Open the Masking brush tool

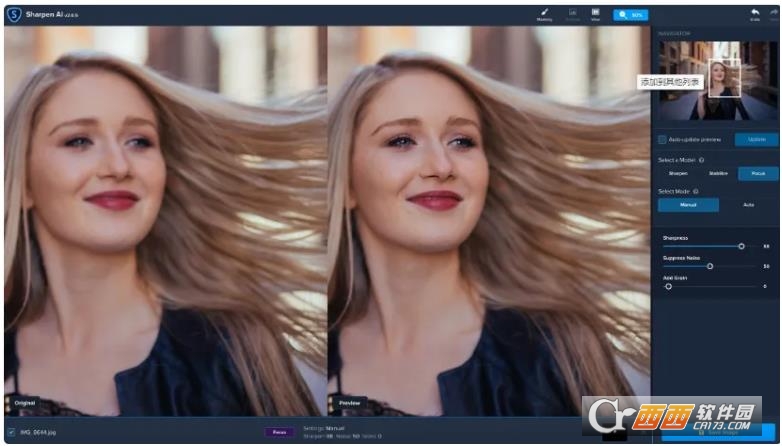click(544, 14)
